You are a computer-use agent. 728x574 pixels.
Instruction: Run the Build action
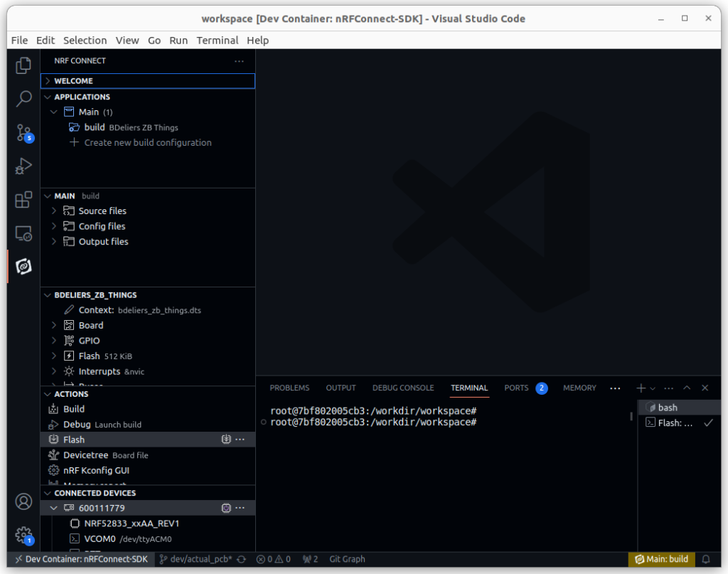[x=148, y=409]
